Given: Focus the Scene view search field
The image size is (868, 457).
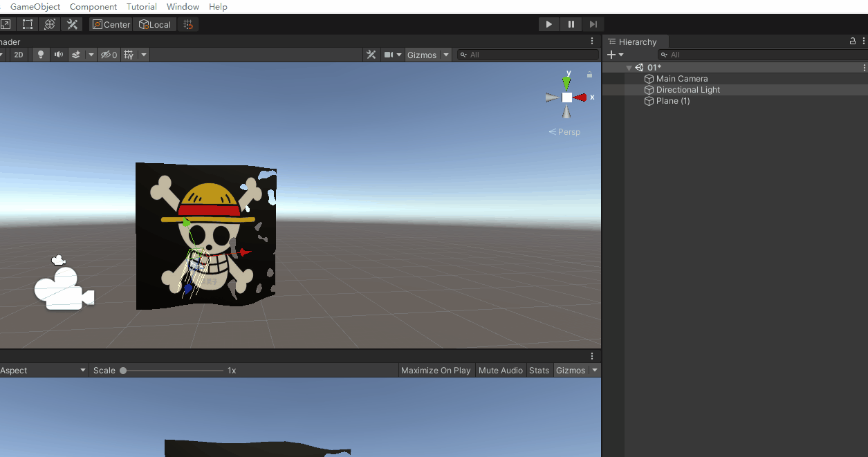Looking at the screenshot, I should tap(528, 55).
